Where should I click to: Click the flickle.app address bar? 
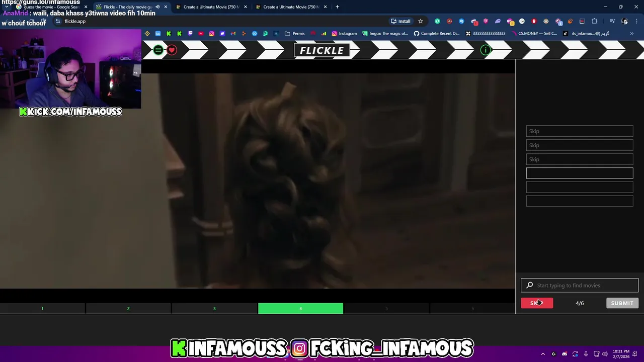[x=221, y=21]
